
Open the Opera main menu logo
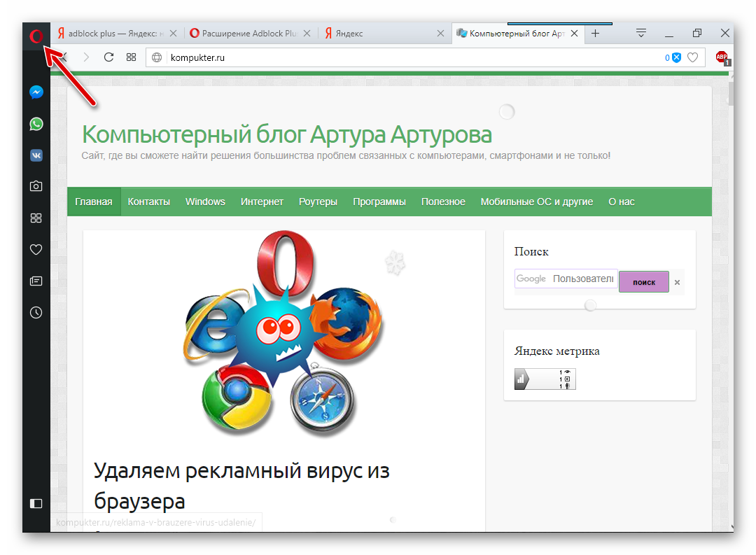[x=36, y=35]
